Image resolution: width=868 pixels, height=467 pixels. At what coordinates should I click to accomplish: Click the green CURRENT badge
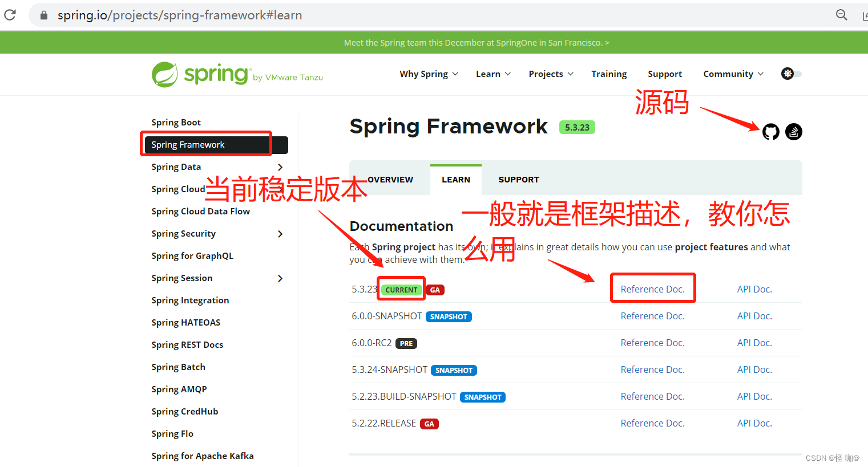[x=401, y=290]
